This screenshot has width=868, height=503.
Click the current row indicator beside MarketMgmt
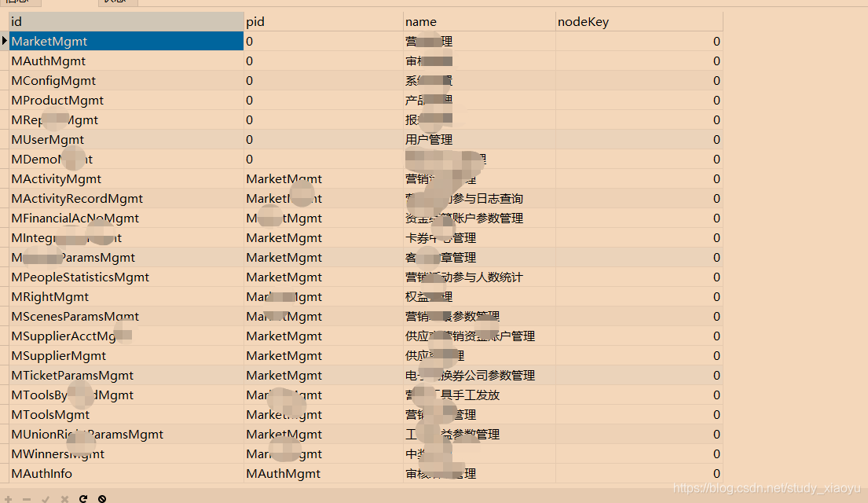(x=5, y=41)
